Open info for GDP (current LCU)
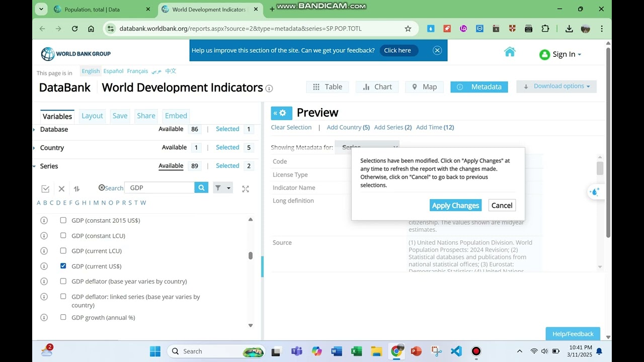The height and width of the screenshot is (362, 644). (x=44, y=251)
